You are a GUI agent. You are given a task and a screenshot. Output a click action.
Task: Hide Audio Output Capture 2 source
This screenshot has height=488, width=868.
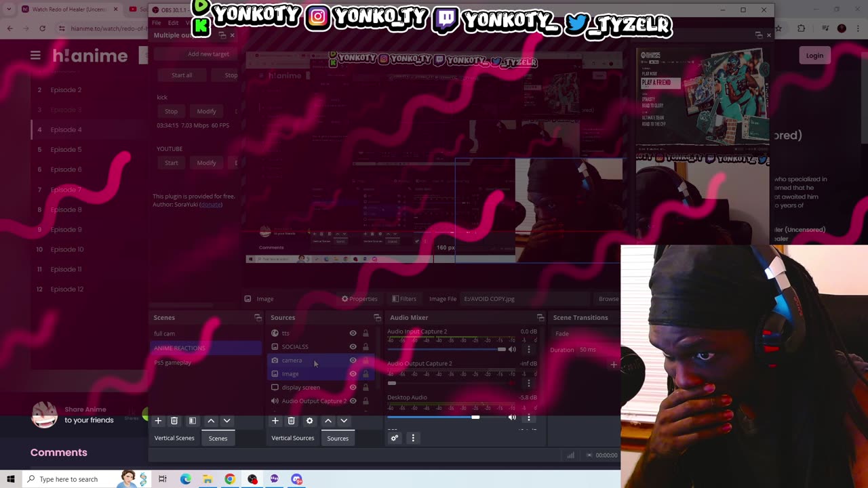click(x=353, y=401)
